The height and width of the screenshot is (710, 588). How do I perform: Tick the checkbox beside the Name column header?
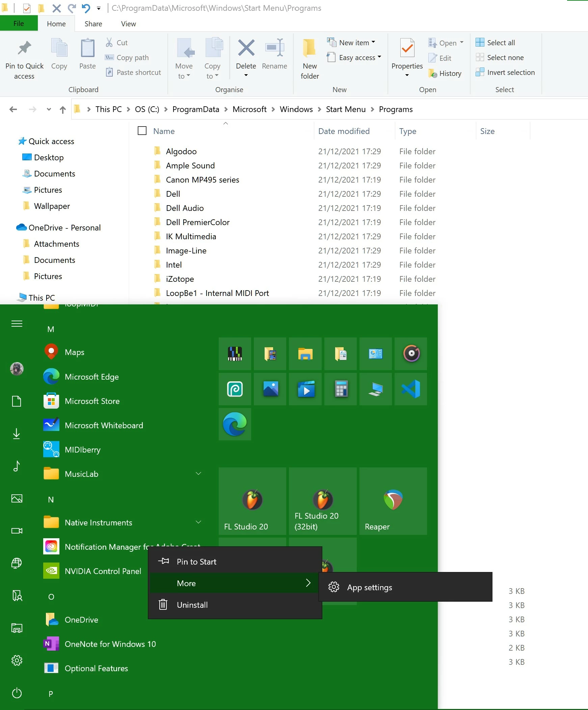click(x=142, y=131)
